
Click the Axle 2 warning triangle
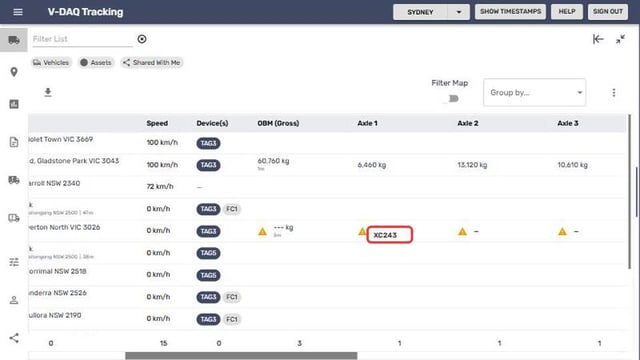pos(462,231)
